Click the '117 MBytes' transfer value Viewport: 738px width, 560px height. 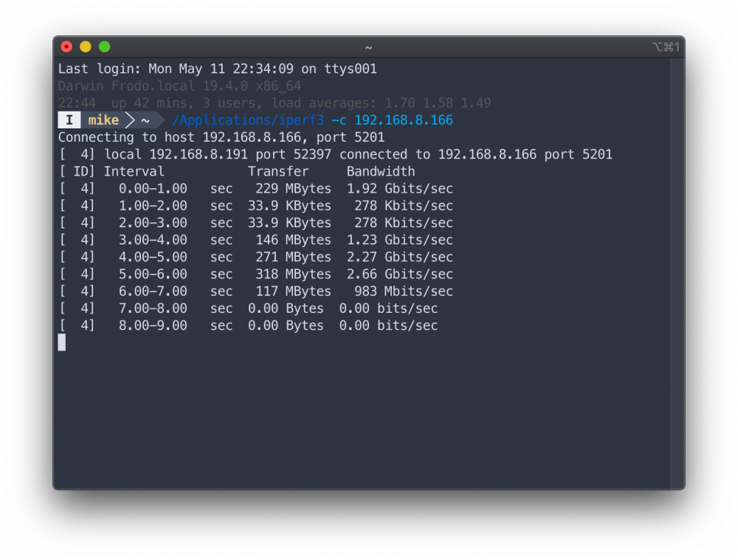pyautogui.click(x=293, y=291)
